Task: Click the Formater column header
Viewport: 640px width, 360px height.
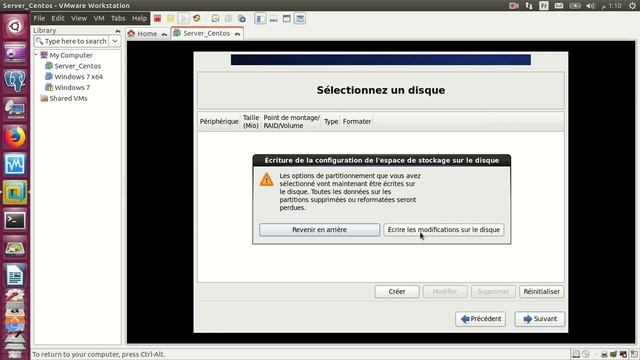Action: [357, 122]
